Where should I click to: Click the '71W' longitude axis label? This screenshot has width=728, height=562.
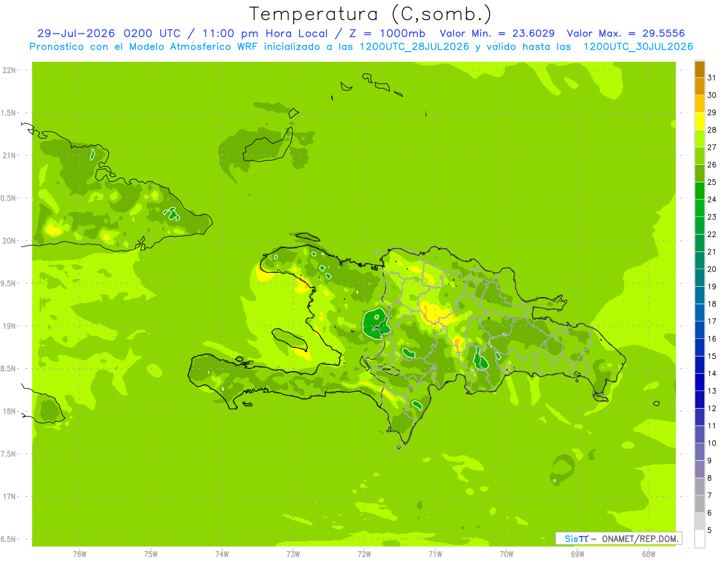click(435, 554)
